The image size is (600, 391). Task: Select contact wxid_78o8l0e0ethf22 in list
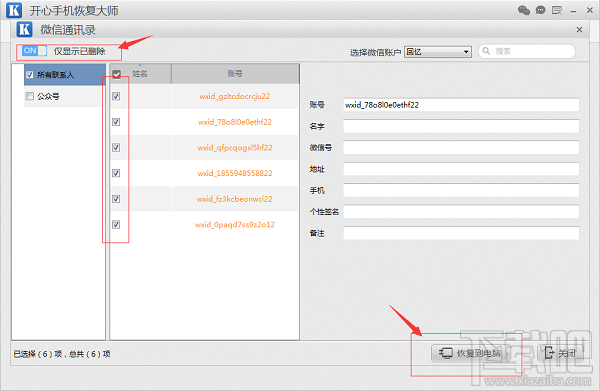[x=235, y=122]
